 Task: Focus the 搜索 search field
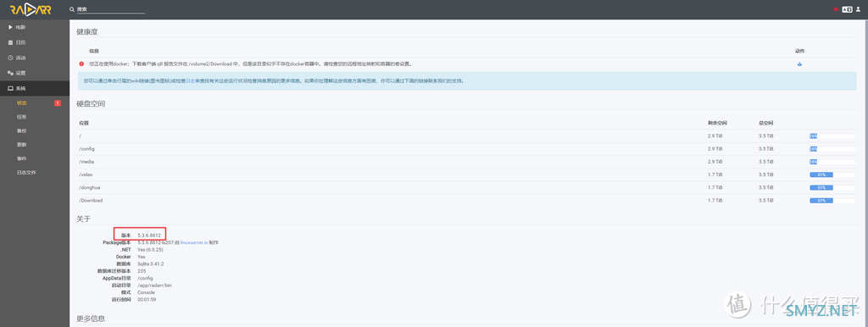click(111, 9)
